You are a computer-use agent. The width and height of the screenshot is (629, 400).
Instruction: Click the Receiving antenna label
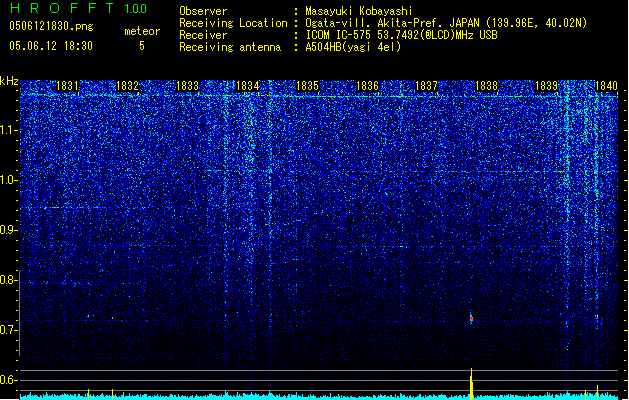pyautogui.click(x=230, y=47)
